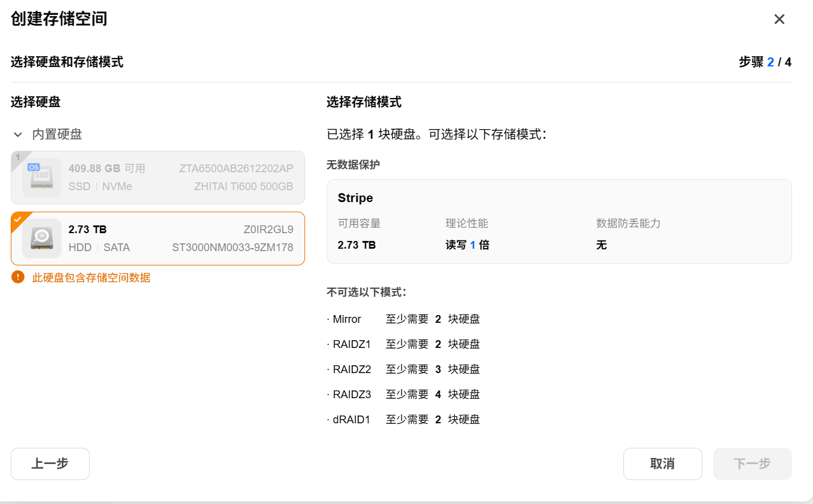Deselect the 2.73 TB HDD SATA disk
Screen dimensions: 813x504
[158, 239]
